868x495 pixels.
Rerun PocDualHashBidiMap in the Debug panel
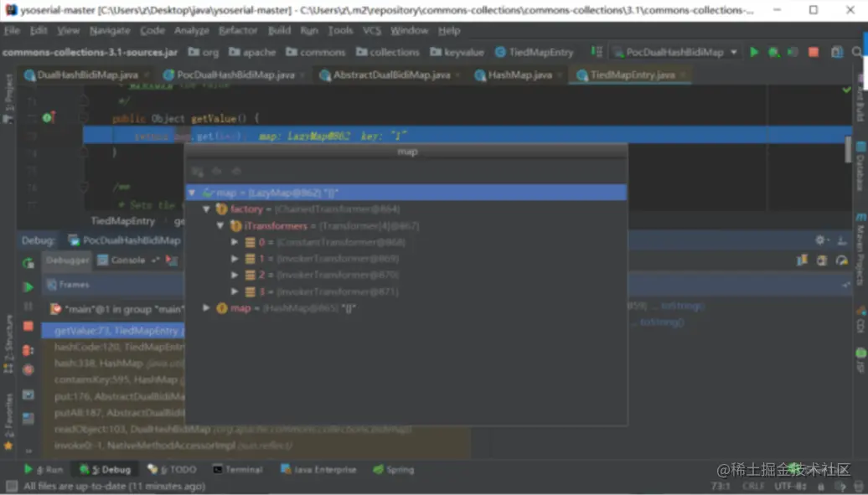pos(28,264)
